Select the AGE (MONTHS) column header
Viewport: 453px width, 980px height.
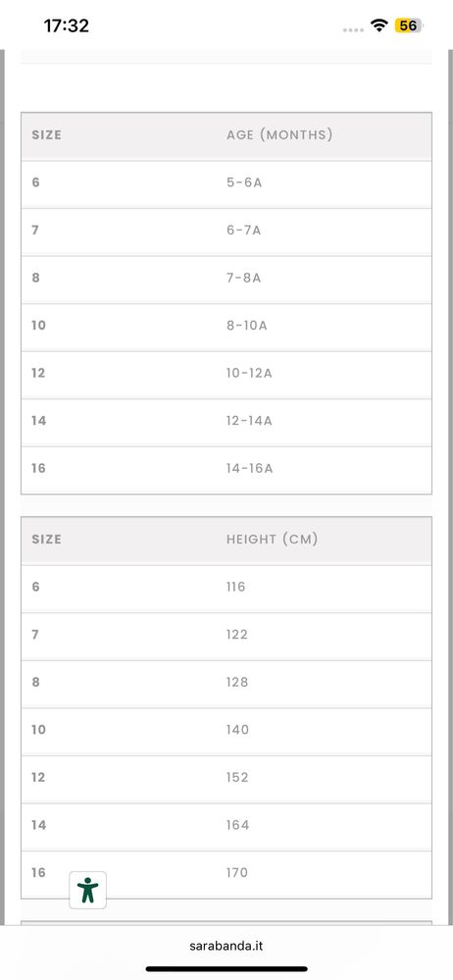pyautogui.click(x=279, y=134)
